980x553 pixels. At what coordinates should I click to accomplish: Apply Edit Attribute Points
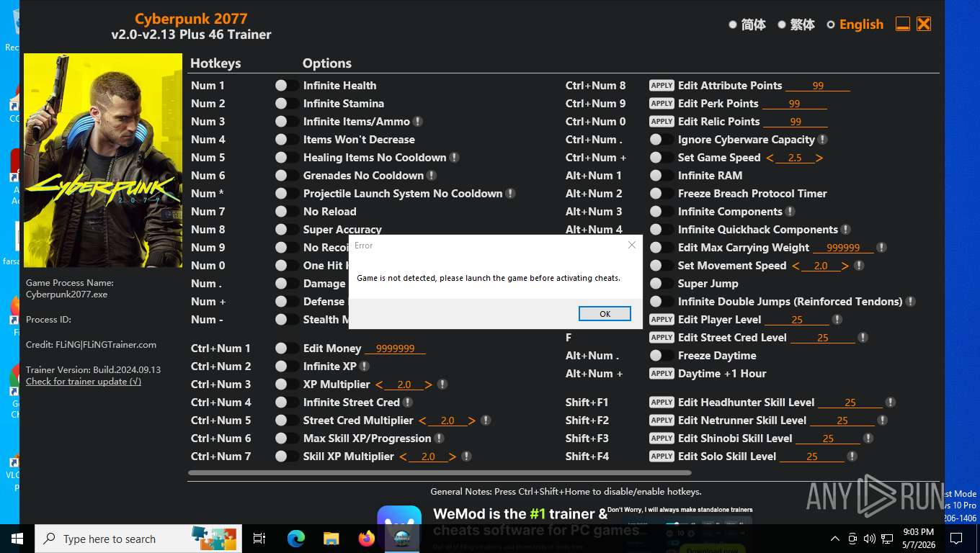click(661, 85)
